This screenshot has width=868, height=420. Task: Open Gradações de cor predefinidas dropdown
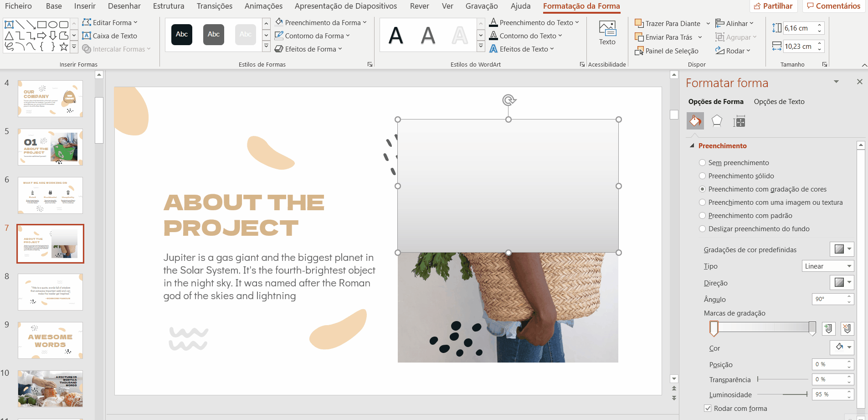pos(842,249)
